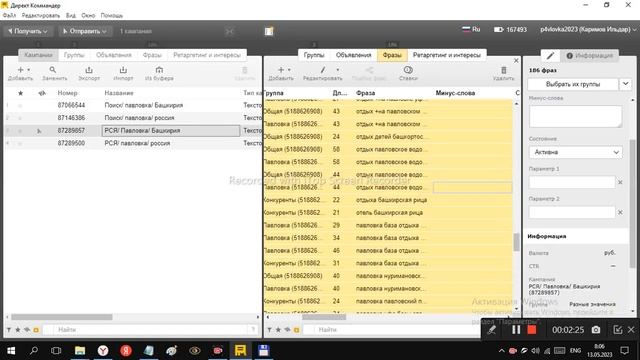Open the Помощь menu
The height and width of the screenshot is (360, 640).
point(112,16)
